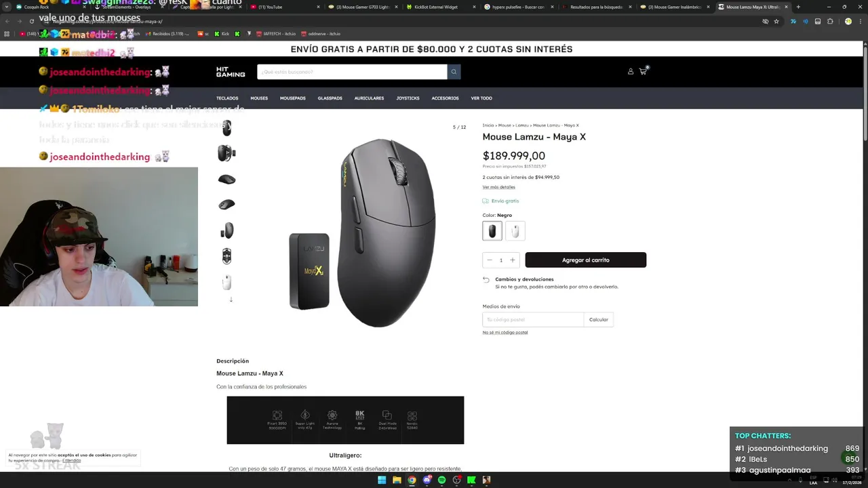Screen dimensions: 868x488
Task: Decrease quantity with minus button
Action: (490, 260)
